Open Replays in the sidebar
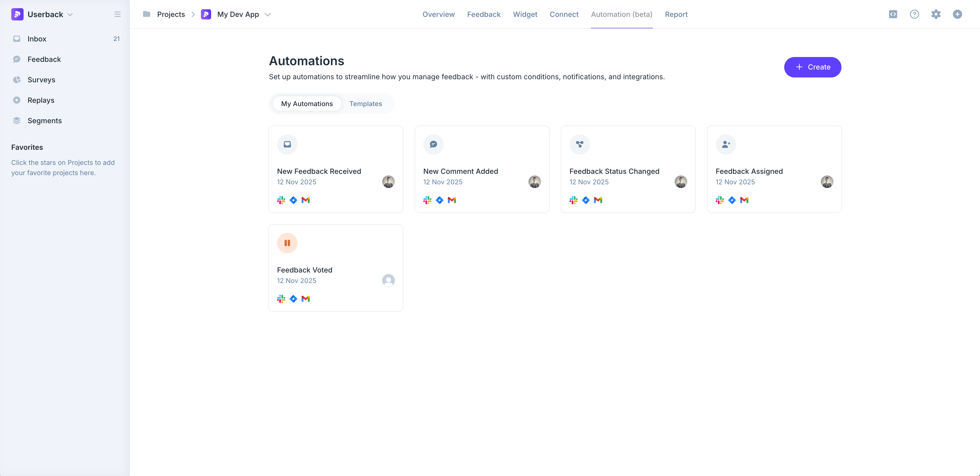The height and width of the screenshot is (476, 980). click(x=65, y=100)
